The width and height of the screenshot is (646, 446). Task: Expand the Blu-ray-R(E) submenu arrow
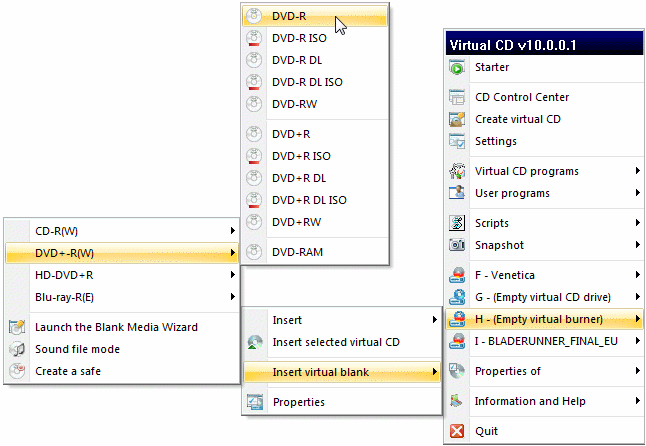[233, 297]
